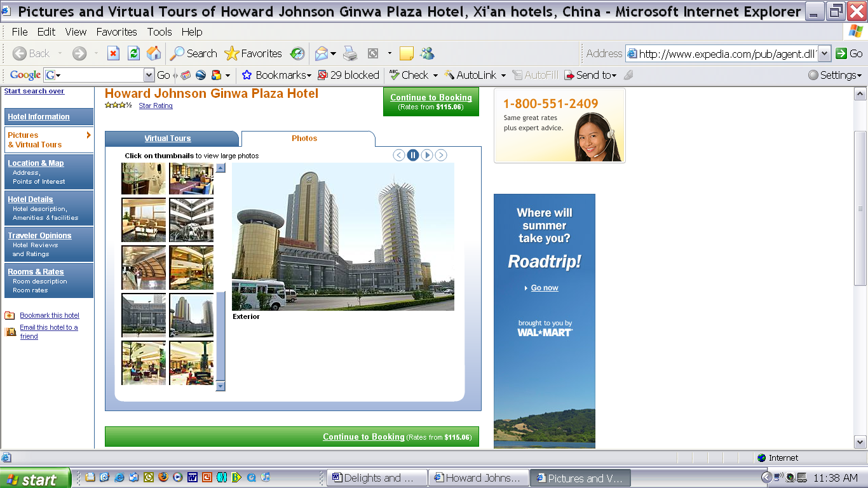Click the Google toolbar Bookmarks star

pos(276,75)
